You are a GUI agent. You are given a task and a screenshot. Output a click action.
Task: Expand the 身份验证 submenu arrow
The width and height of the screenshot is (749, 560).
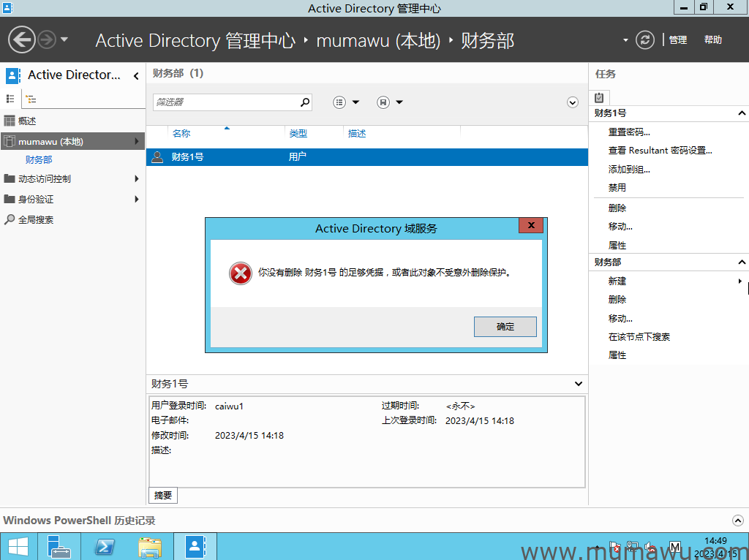pos(137,199)
